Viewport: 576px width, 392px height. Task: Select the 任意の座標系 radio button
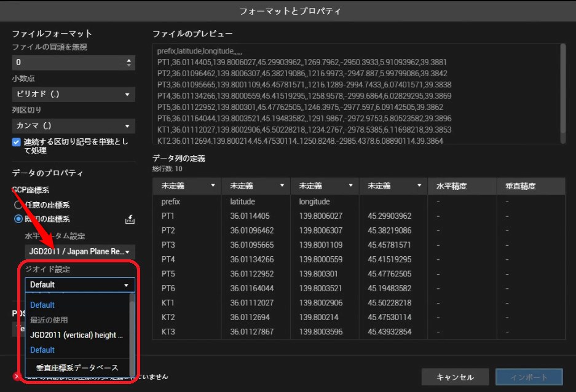point(18,205)
